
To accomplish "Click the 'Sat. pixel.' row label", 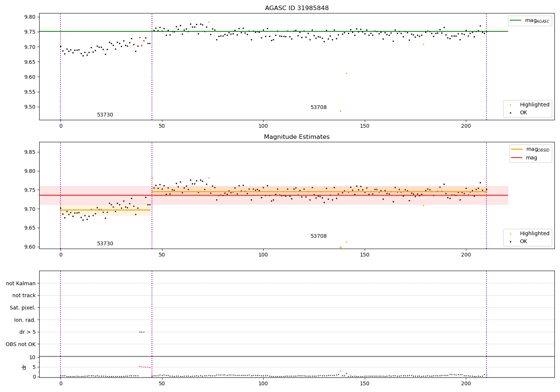I will coord(23,308).
